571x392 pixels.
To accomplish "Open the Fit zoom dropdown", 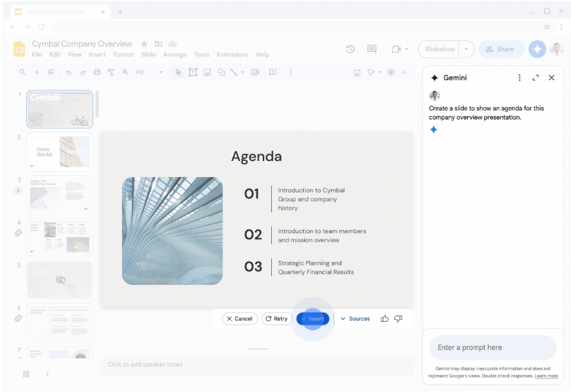I will (x=160, y=72).
